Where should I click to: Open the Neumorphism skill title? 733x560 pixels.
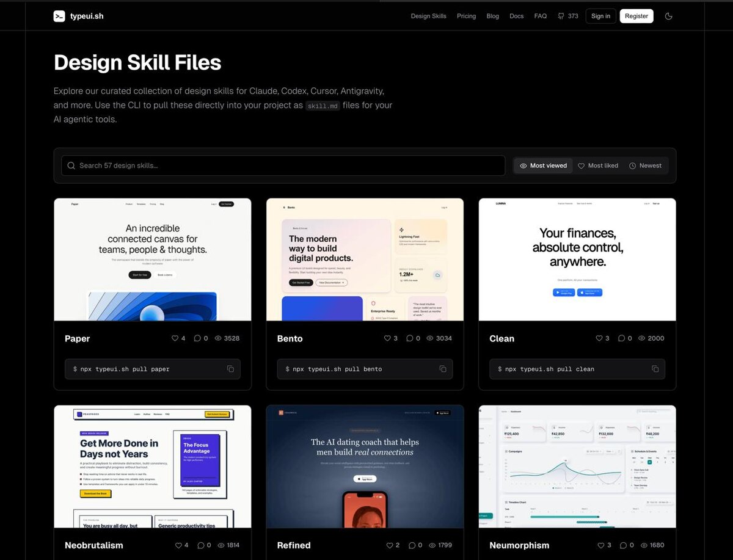click(519, 545)
